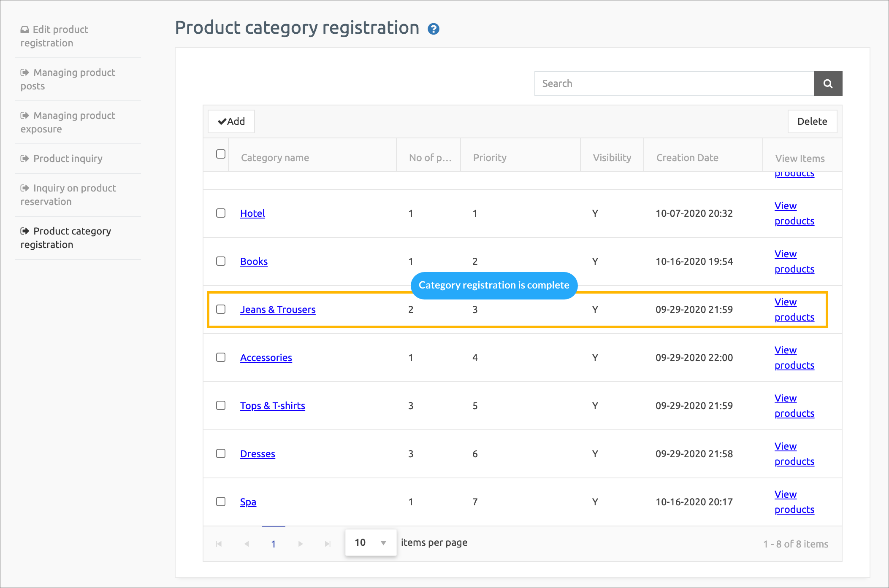Image resolution: width=889 pixels, height=588 pixels.
Task: Sort by the Priority column header
Action: tap(490, 158)
